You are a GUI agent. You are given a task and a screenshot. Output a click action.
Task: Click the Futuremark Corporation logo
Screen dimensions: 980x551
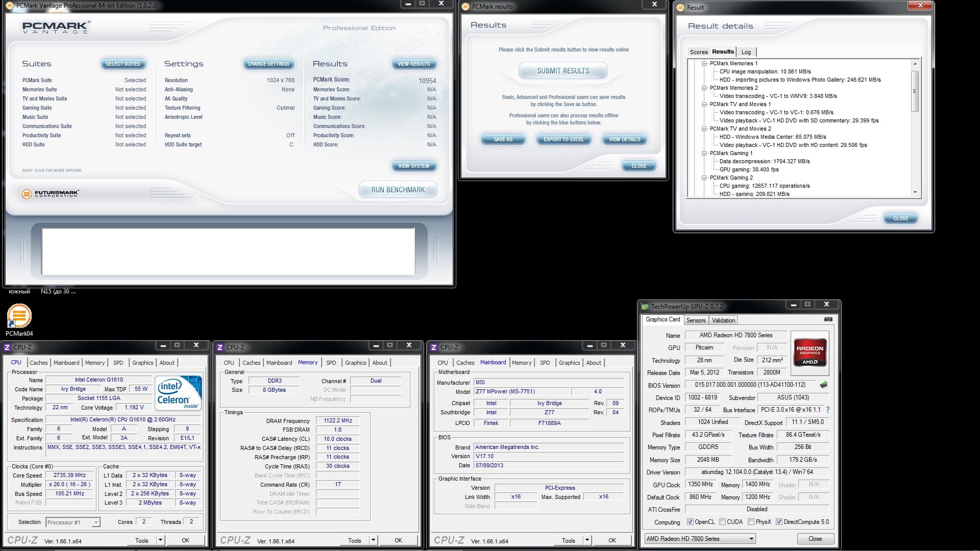click(50, 194)
